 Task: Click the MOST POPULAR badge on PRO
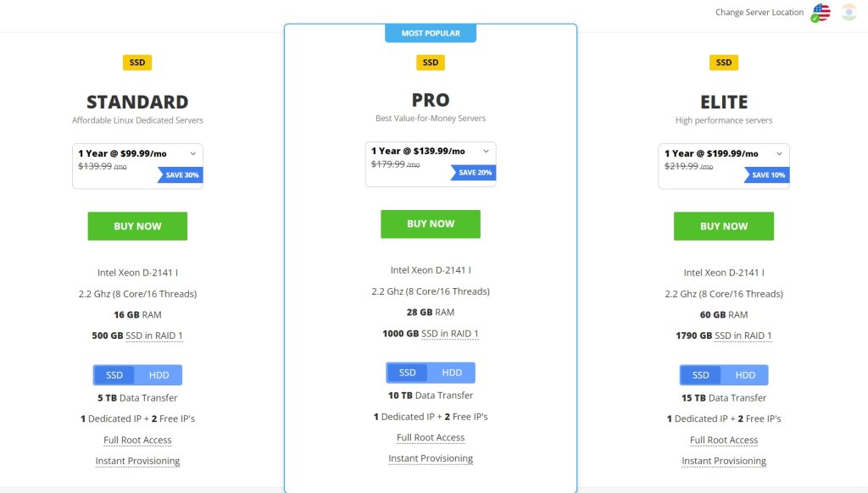(x=431, y=34)
